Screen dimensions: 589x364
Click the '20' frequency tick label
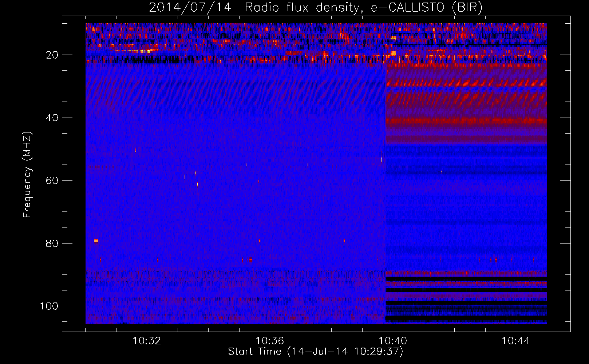coord(52,55)
